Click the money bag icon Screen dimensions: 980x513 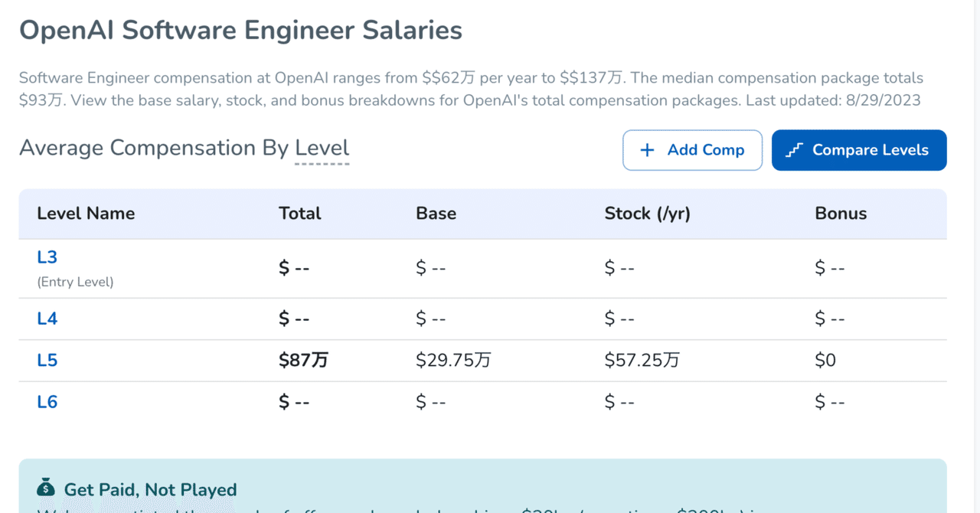click(x=46, y=488)
